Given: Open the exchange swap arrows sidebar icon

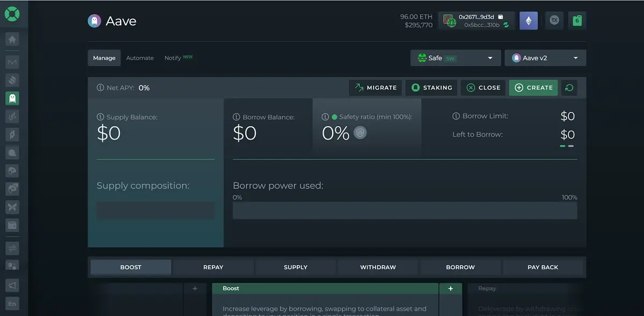Looking at the screenshot, I should click(x=12, y=247).
